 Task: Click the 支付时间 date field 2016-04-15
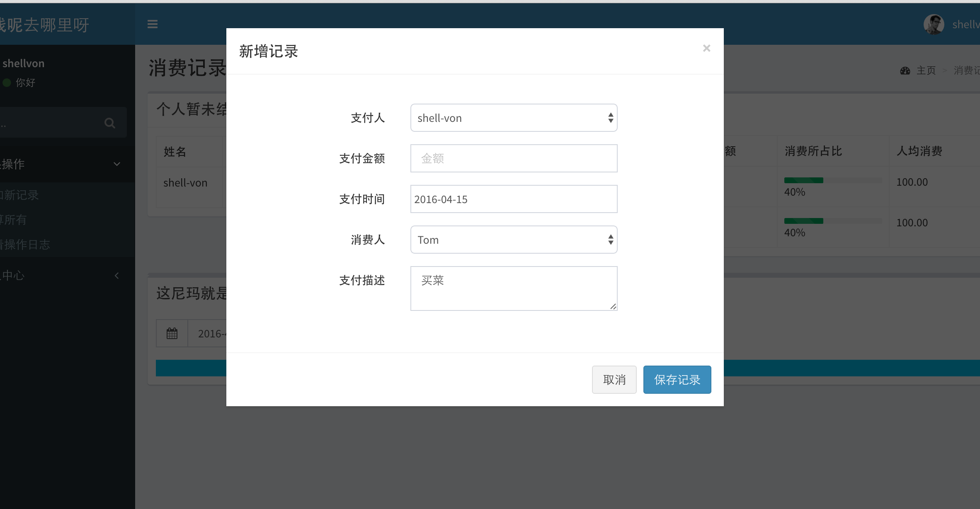point(513,199)
